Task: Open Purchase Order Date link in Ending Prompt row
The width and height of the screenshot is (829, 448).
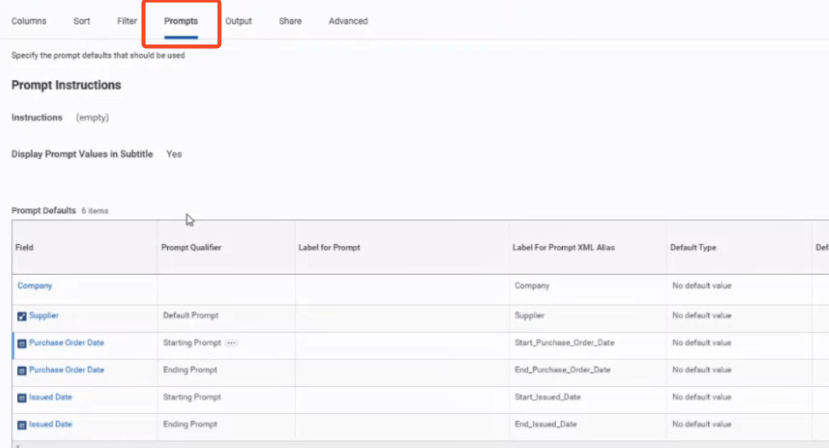Action: click(67, 370)
